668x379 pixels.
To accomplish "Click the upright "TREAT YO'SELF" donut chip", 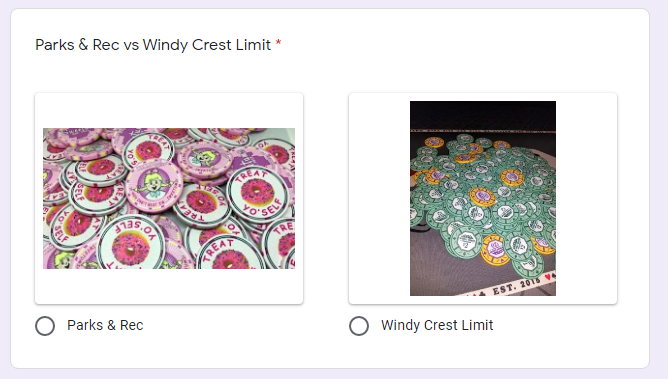I will point(258,194).
